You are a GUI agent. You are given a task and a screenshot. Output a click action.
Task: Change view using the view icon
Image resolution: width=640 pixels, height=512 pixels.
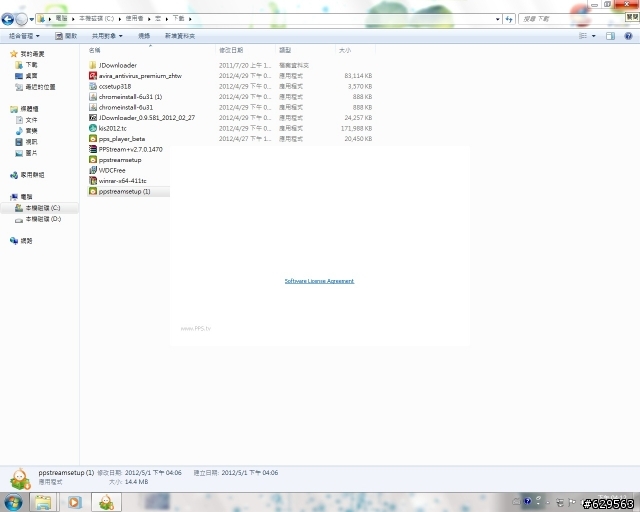pyautogui.click(x=582, y=36)
